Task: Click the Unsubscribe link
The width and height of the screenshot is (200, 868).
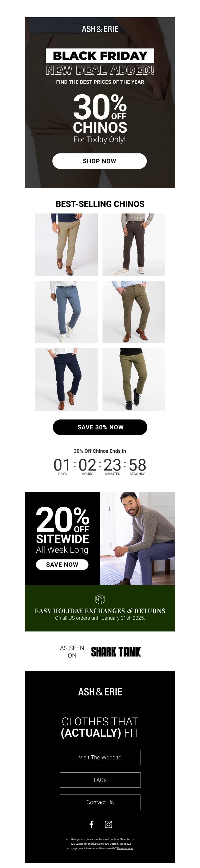Action: [x=125, y=848]
